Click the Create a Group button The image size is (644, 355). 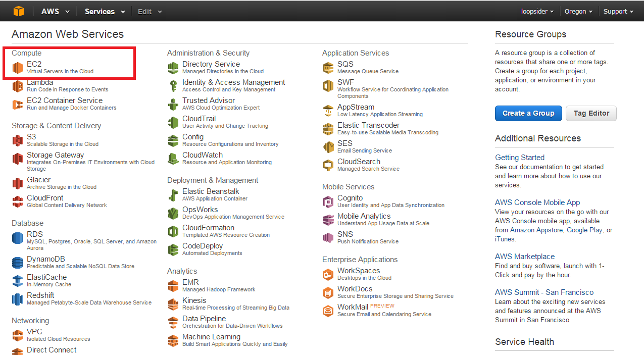click(528, 113)
